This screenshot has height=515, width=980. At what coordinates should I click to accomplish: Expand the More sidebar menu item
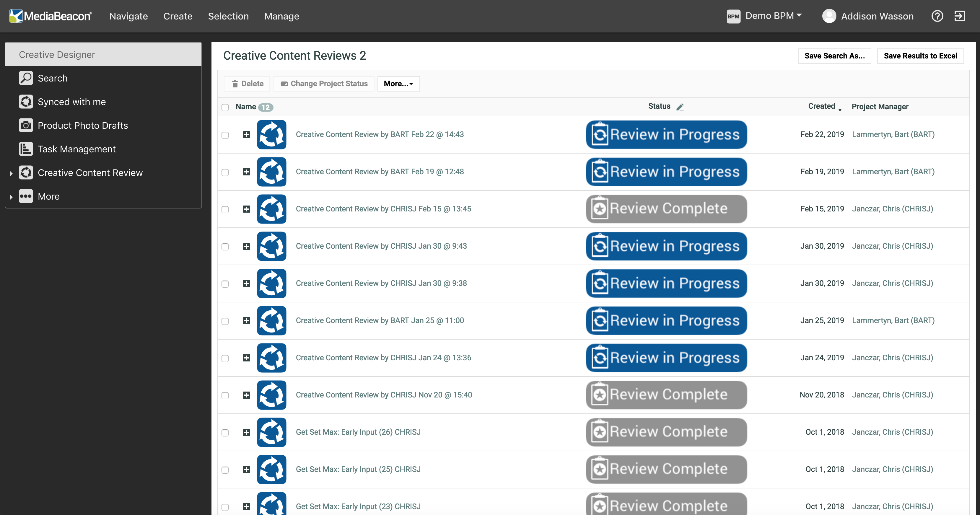click(x=12, y=196)
